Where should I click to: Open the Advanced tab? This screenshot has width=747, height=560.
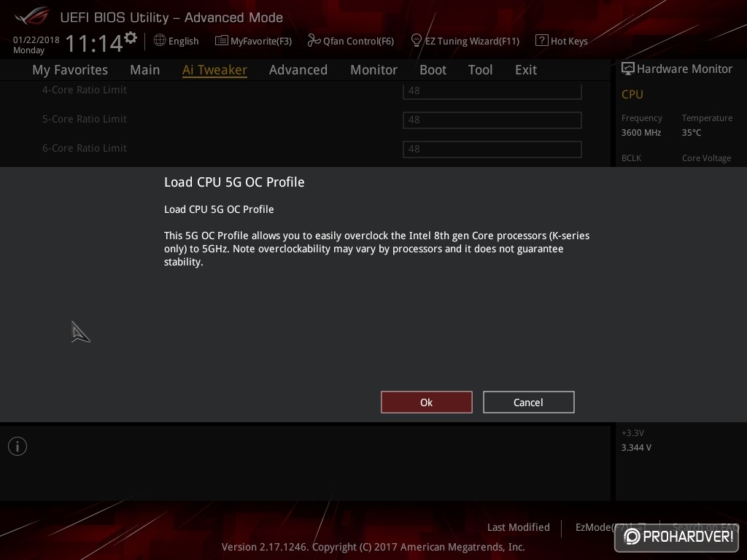tap(298, 70)
